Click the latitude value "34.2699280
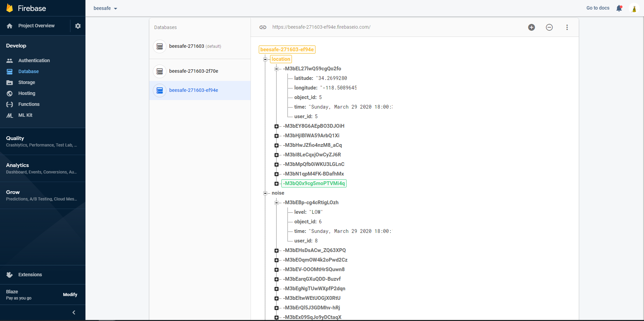The width and height of the screenshot is (644, 321). click(x=332, y=78)
